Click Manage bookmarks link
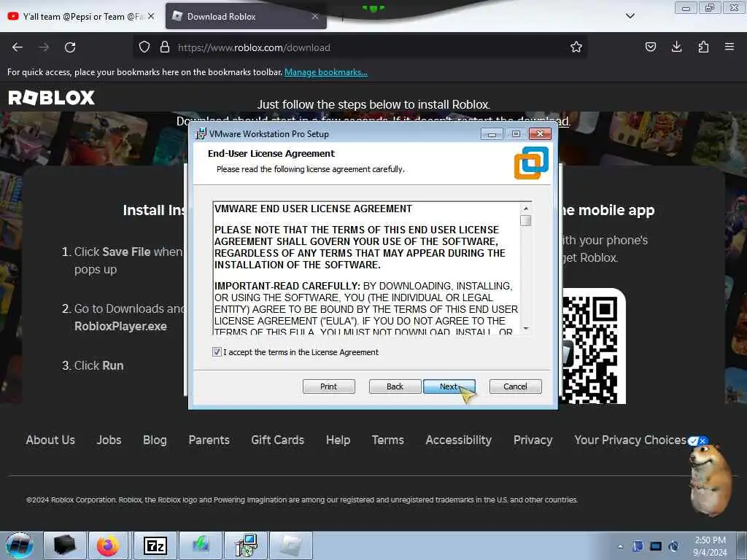Viewport: 747px width, 560px height. tap(326, 72)
